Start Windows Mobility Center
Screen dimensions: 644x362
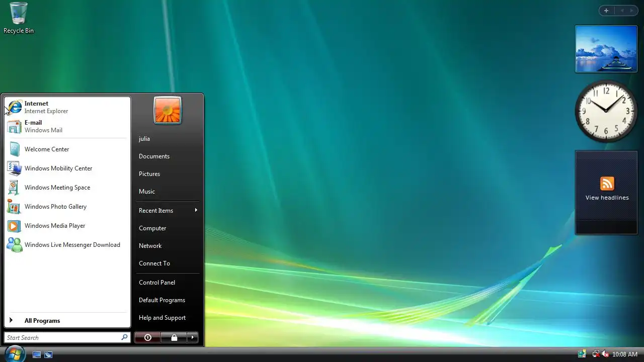click(67, 168)
